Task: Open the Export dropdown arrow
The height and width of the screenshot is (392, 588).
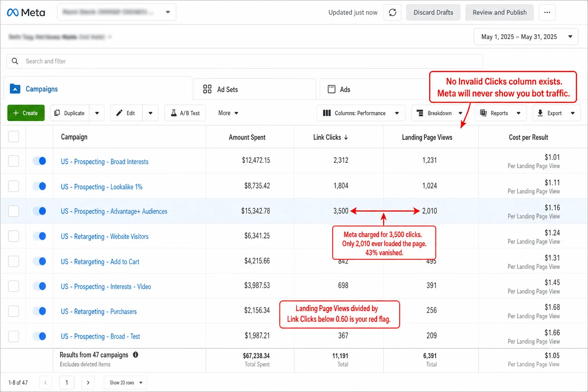Action: tap(573, 113)
